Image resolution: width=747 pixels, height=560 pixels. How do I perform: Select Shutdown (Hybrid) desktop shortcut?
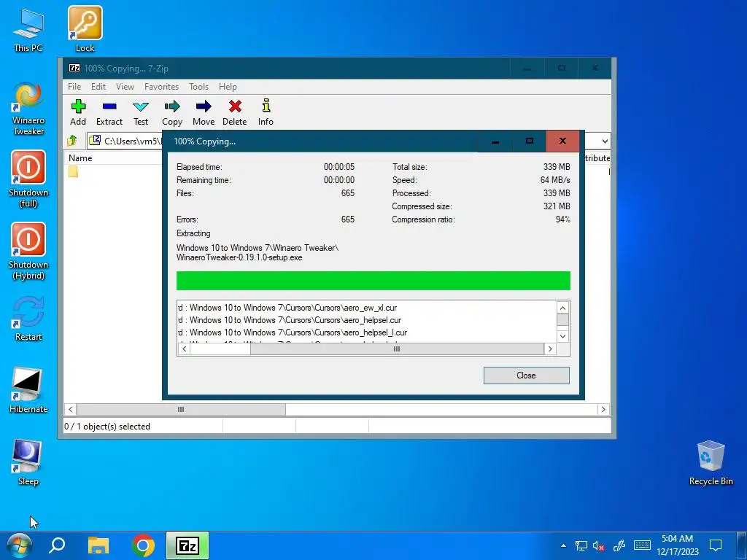pos(28,252)
